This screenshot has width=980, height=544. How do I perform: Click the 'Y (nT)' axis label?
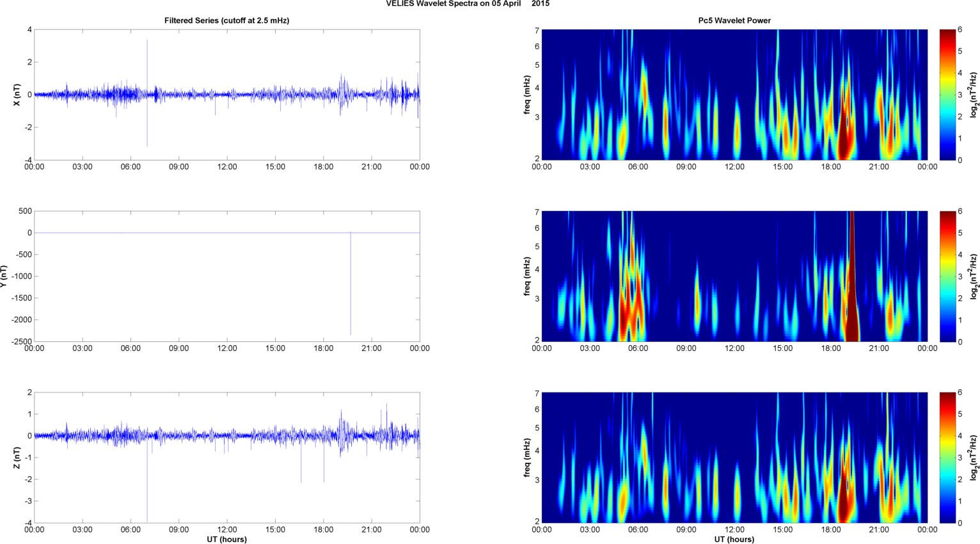[x=3, y=276]
